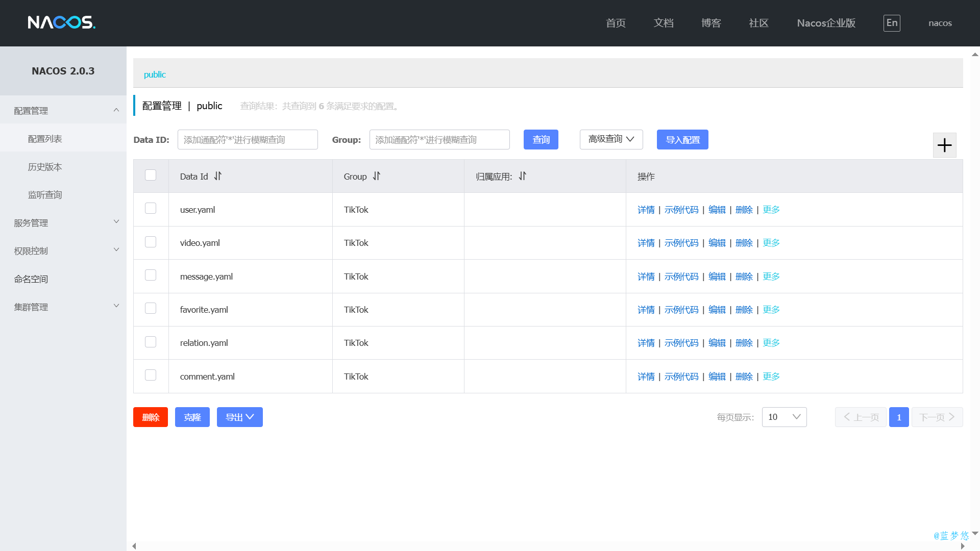
Task: Open the page size dropdown showing 10
Action: point(784,417)
